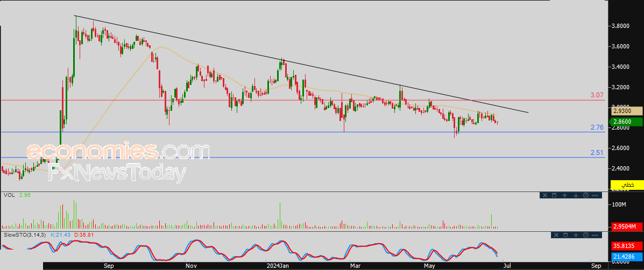This screenshot has width=644, height=270.
Task: Select the 2.76 support level label
Action: tap(597, 127)
